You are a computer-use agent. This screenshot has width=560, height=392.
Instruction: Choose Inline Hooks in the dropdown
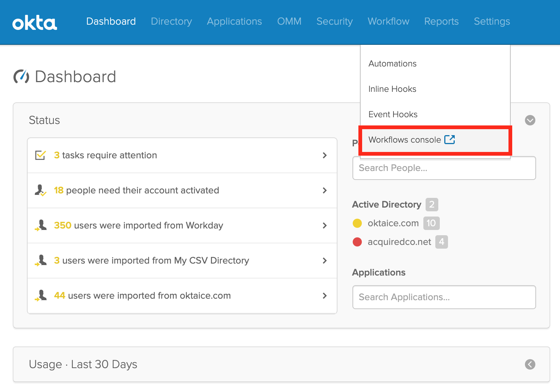(x=392, y=89)
